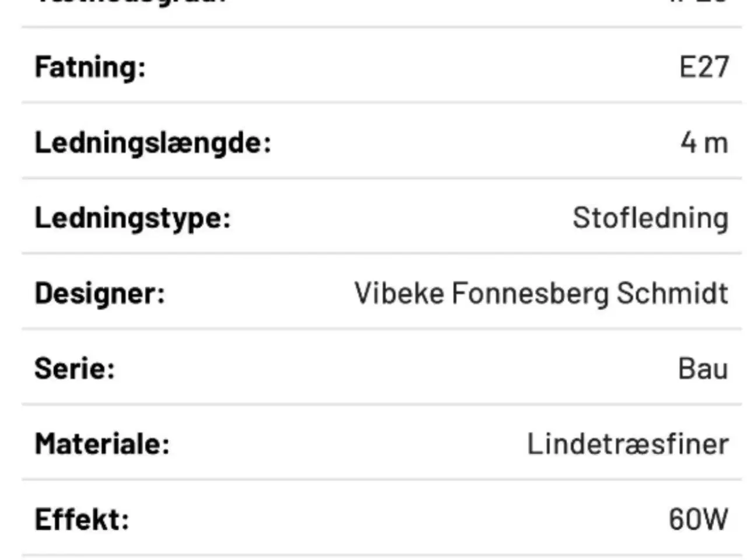Click the divider line beneath the Effekt row
The height and width of the screenshot is (560, 747).
click(x=382, y=555)
